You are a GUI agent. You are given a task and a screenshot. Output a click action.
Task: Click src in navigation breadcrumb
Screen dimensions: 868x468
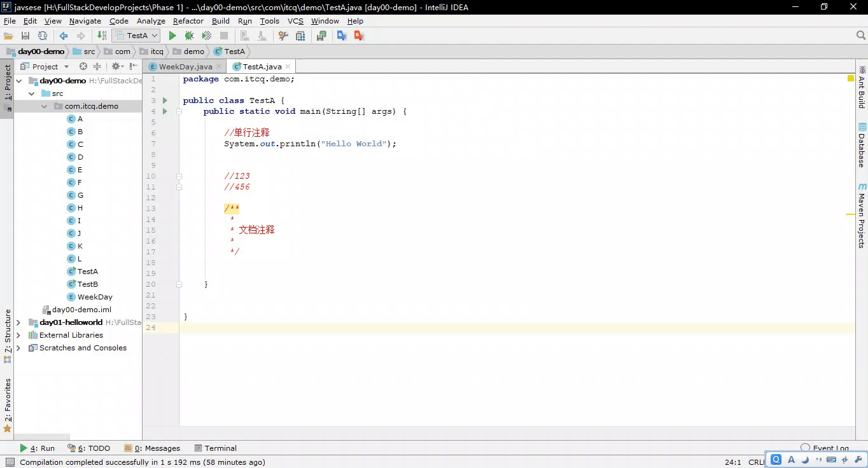click(x=84, y=52)
